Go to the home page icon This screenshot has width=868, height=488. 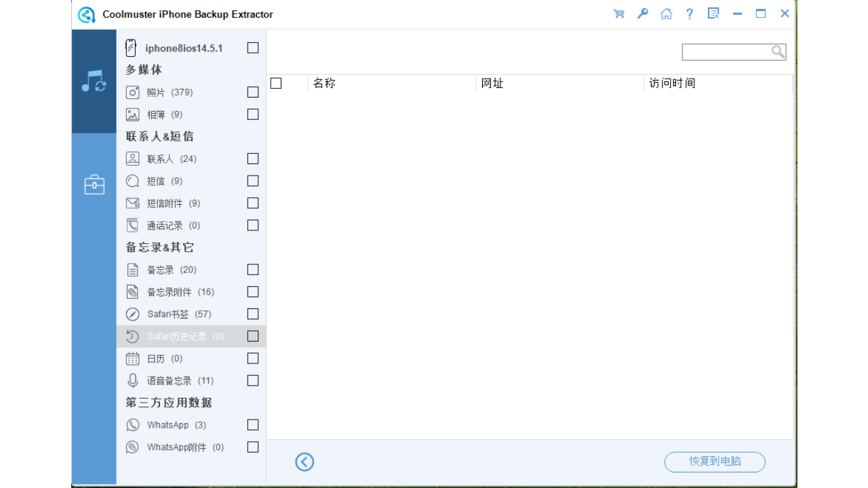[666, 14]
